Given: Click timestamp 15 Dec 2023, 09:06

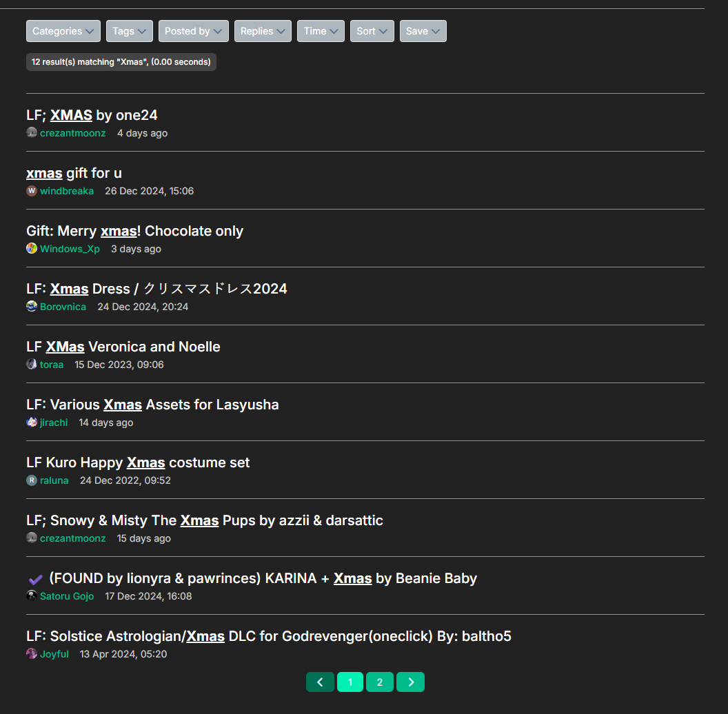Looking at the screenshot, I should (x=119, y=365).
